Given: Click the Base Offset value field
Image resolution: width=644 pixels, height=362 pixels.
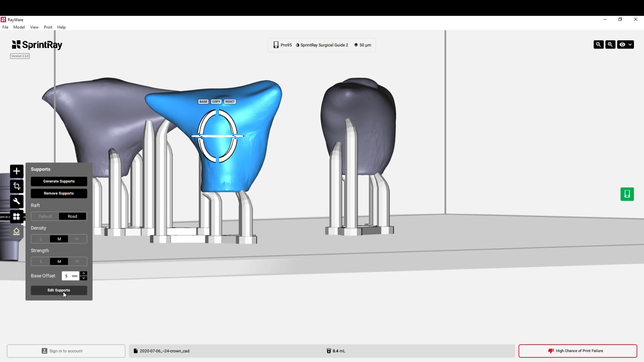Looking at the screenshot, I should coord(70,276).
